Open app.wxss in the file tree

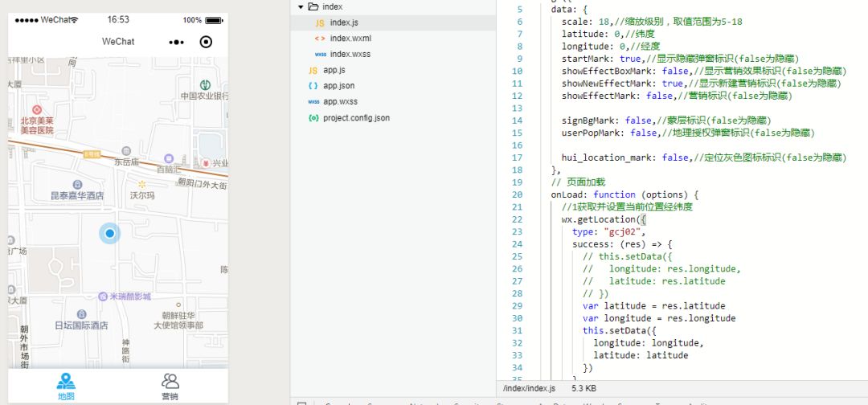pos(341,102)
